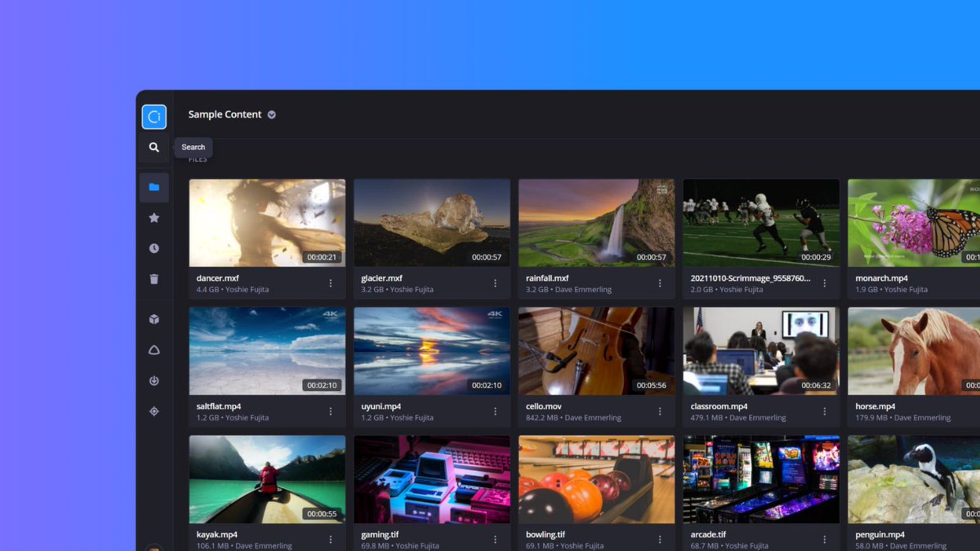This screenshot has width=980, height=551.
Task: Expand the Sample Content workspace dropdown
Action: coord(272,115)
